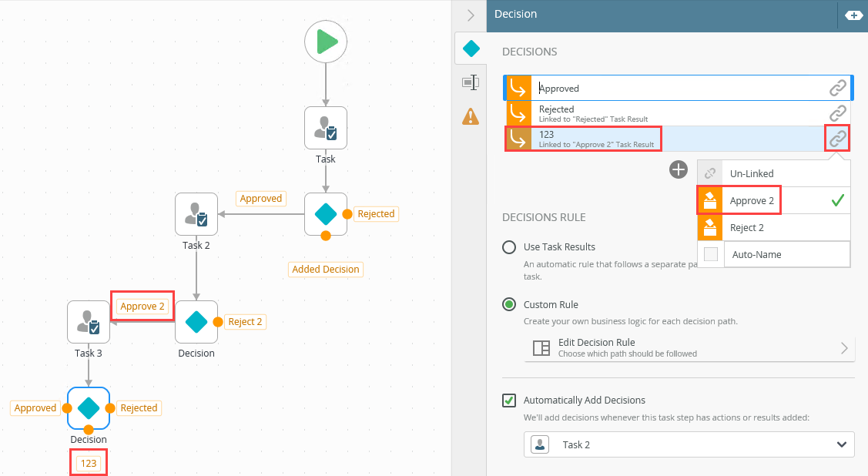
Task: Select the Task 2 step icon
Action: 196,214
